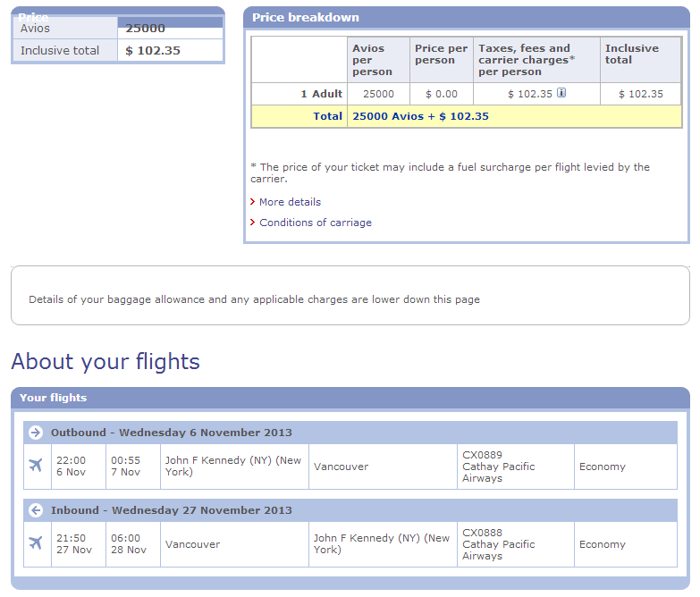Click the red chevron beside More details

[253, 202]
